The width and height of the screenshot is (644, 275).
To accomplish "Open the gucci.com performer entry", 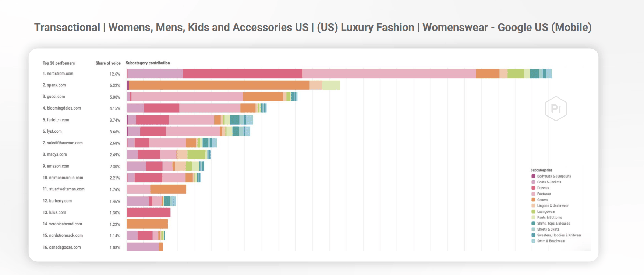I will point(56,97).
